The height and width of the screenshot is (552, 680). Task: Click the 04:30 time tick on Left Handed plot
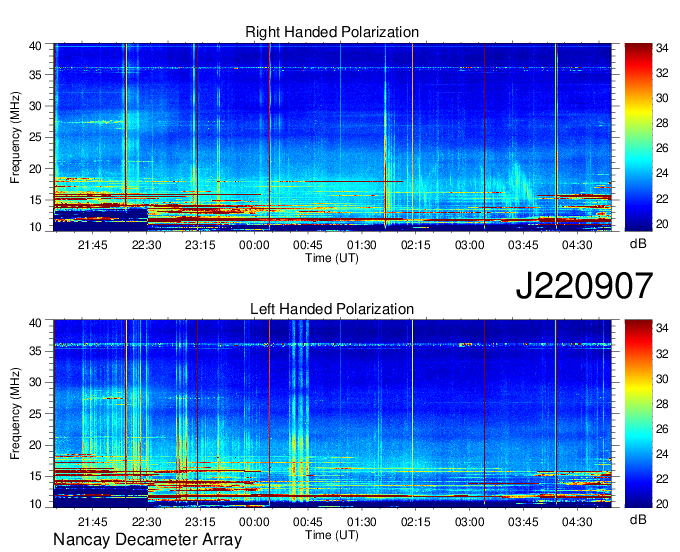[x=577, y=522]
